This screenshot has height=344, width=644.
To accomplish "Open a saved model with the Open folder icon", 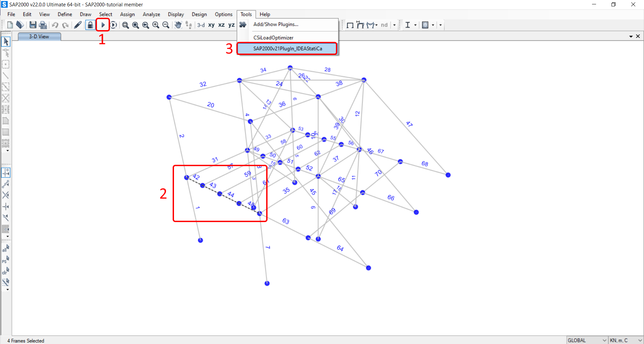I will pyautogui.click(x=20, y=25).
